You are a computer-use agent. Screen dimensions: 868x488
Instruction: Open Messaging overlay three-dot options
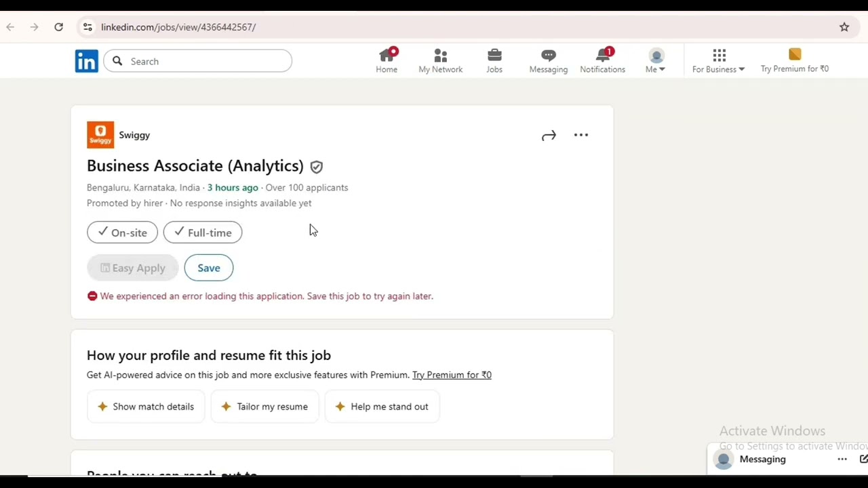(842, 460)
